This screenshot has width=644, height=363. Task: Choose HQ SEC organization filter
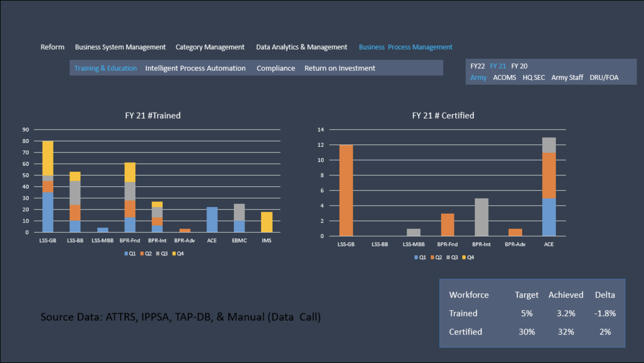[x=534, y=78]
